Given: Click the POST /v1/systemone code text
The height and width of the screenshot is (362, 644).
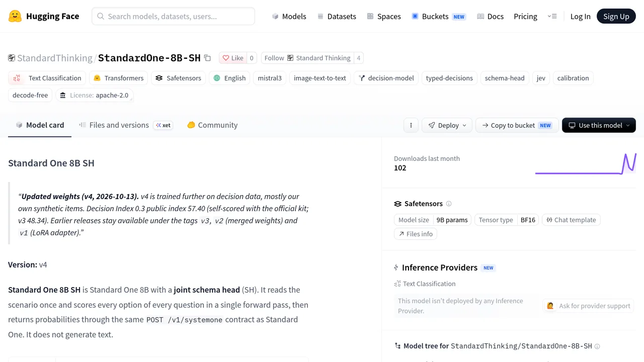Looking at the screenshot, I should pyautogui.click(x=184, y=320).
